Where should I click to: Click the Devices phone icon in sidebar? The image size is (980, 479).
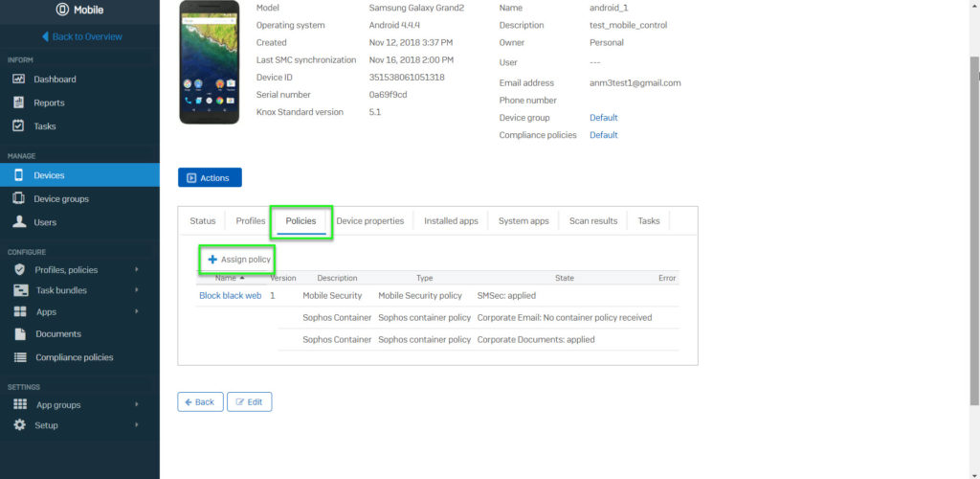click(x=19, y=175)
